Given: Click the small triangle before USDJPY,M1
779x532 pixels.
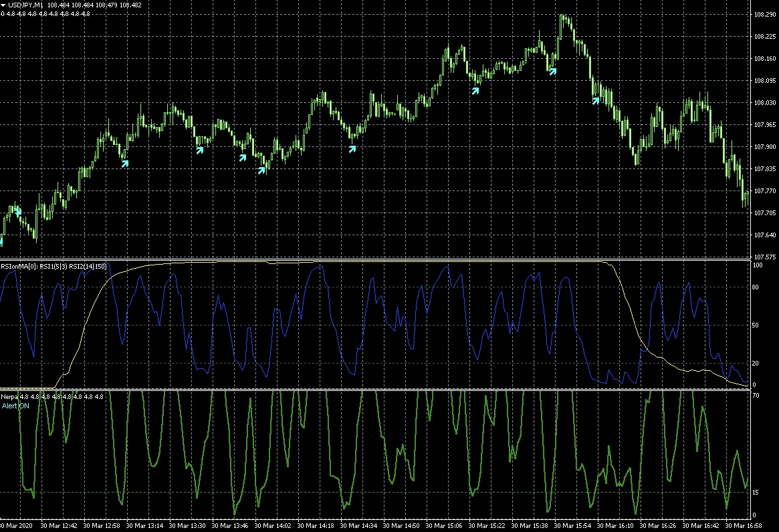Looking at the screenshot, I should tap(3, 5).
